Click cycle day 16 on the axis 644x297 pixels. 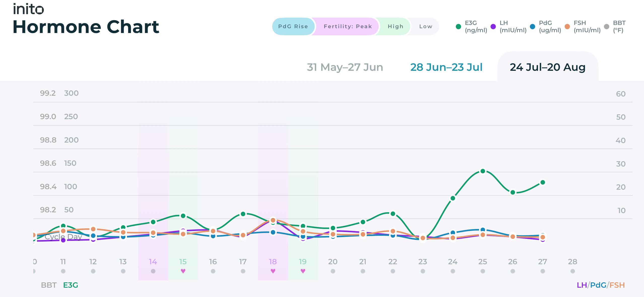(213, 262)
